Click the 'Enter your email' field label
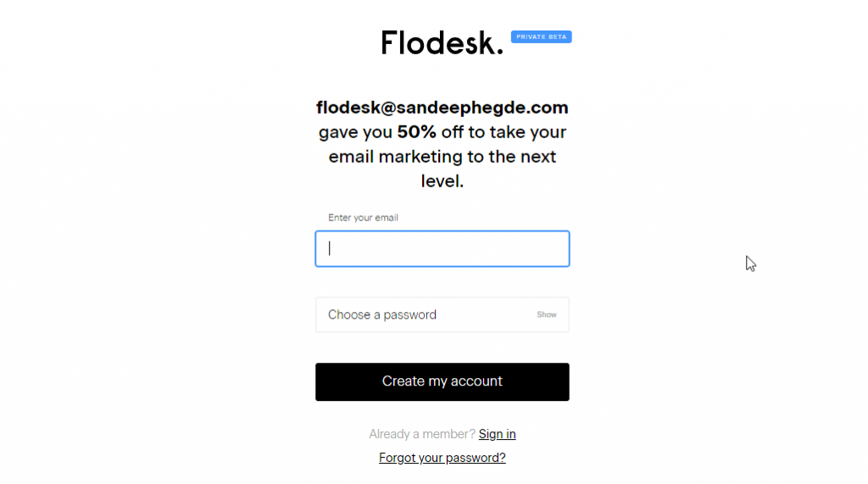This screenshot has width=868, height=484. click(363, 218)
